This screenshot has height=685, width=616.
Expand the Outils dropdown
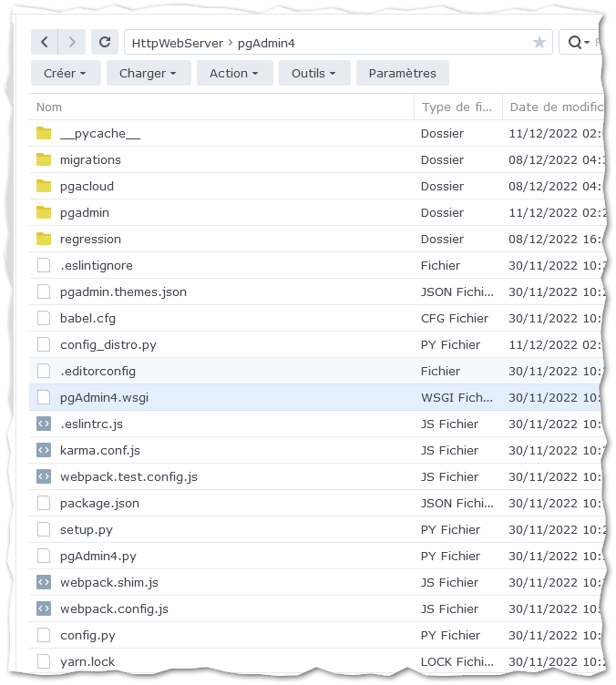(x=313, y=73)
